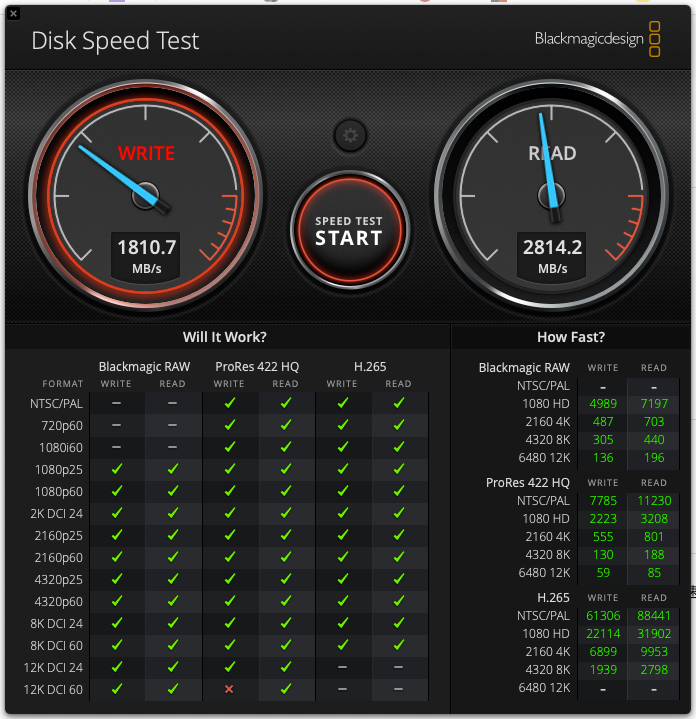This screenshot has width=696, height=719.
Task: Click the 8K DCI 60 Blackmagic RAW read checkmark
Action: [x=173, y=645]
